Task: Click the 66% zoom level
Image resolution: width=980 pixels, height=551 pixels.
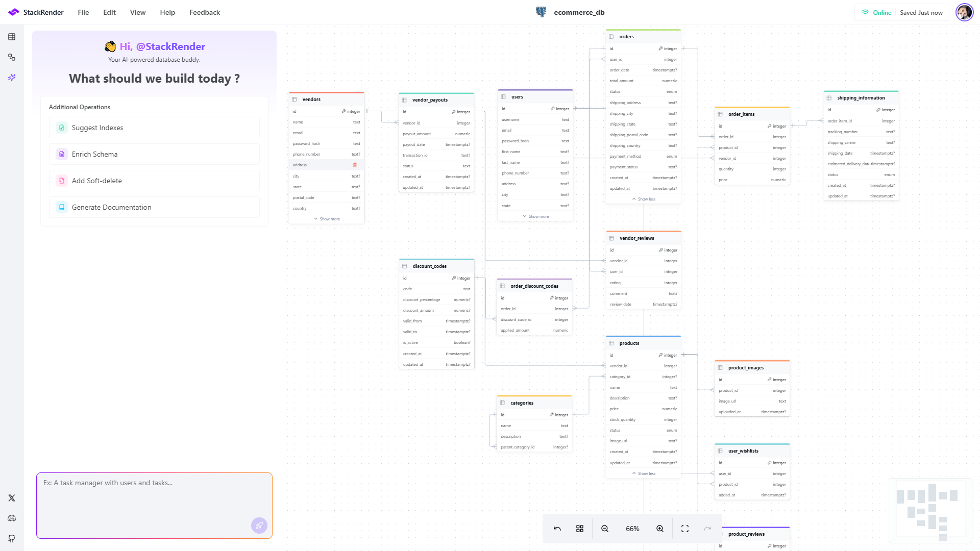Action: point(632,529)
